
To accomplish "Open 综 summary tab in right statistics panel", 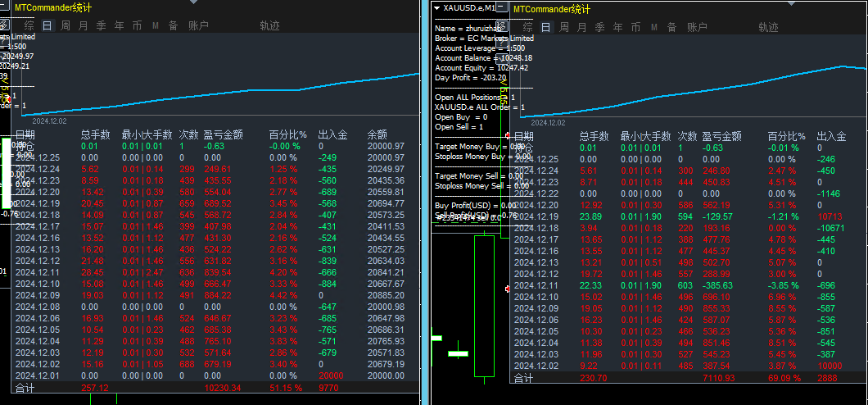I will (x=528, y=27).
